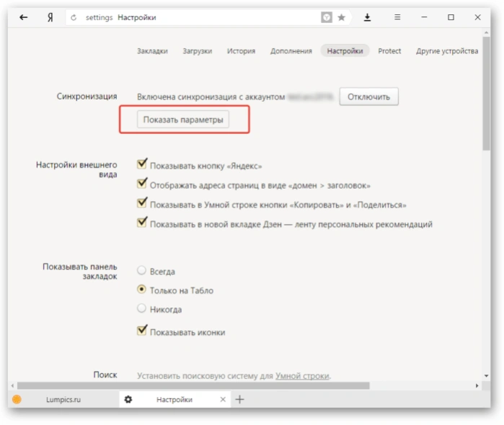Open the История section

tap(241, 50)
